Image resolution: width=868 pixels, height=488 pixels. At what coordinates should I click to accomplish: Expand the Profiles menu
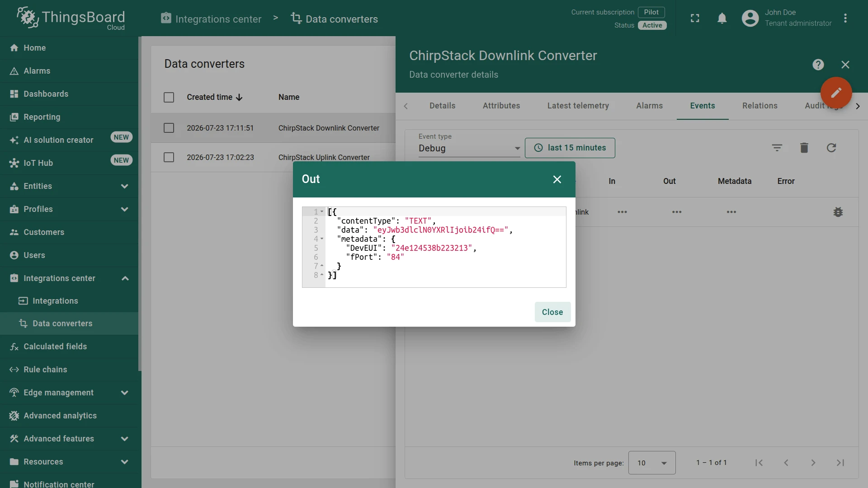click(69, 209)
